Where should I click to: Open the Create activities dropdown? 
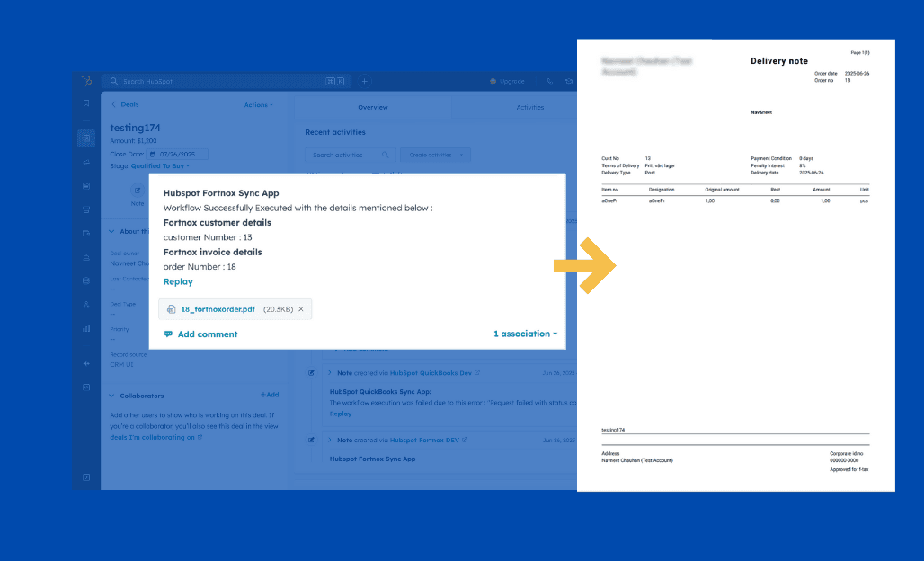pos(435,155)
